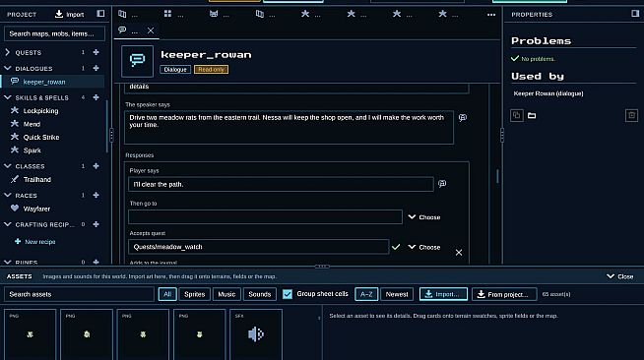Add a new quest with plus icon
This screenshot has height=360, width=644.
tap(96, 52)
